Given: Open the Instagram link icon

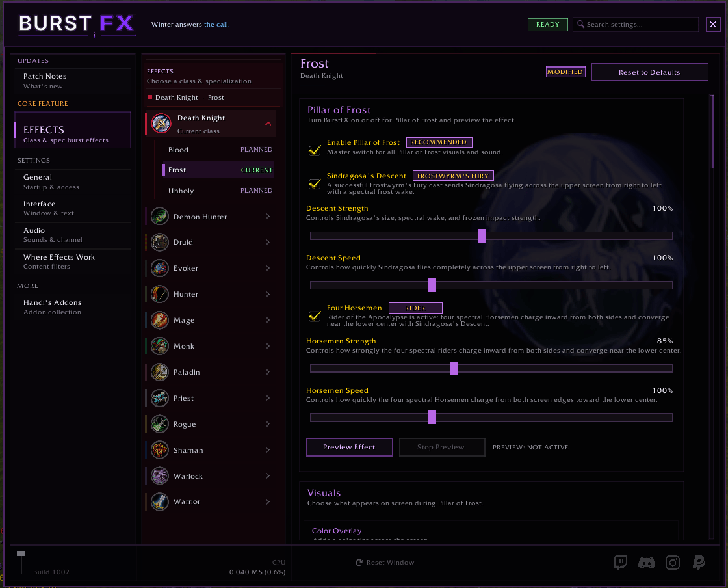Looking at the screenshot, I should coord(673,563).
